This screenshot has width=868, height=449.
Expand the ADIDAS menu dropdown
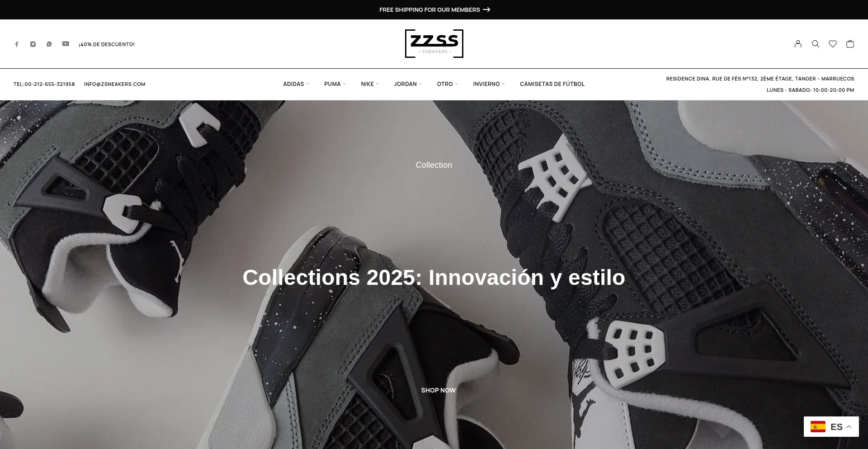tap(296, 84)
